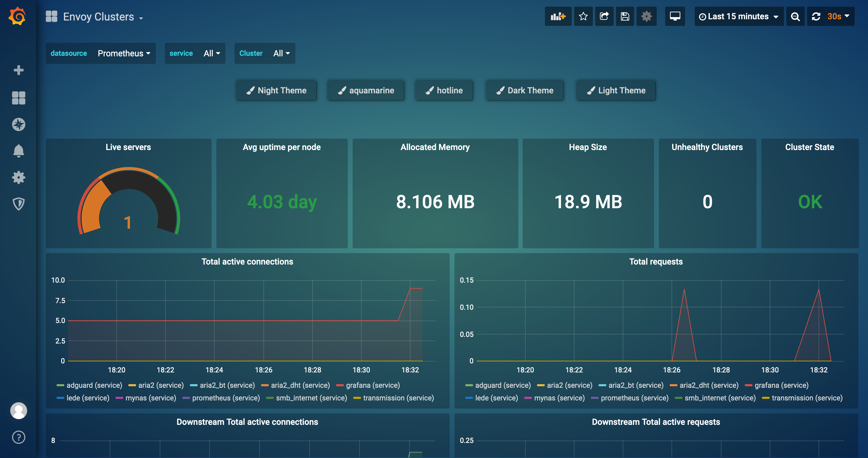868x458 pixels.
Task: Click the zoom out time range icon
Action: [x=795, y=17]
